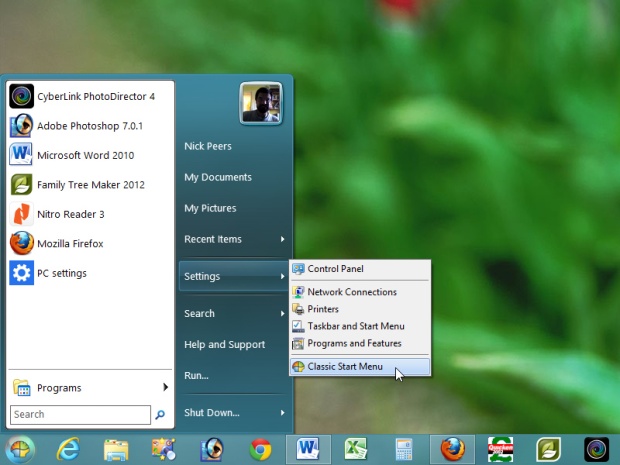Launch Mozilla Firefox icon from start menu list
Screen dimensions: 620x465
coord(21,243)
